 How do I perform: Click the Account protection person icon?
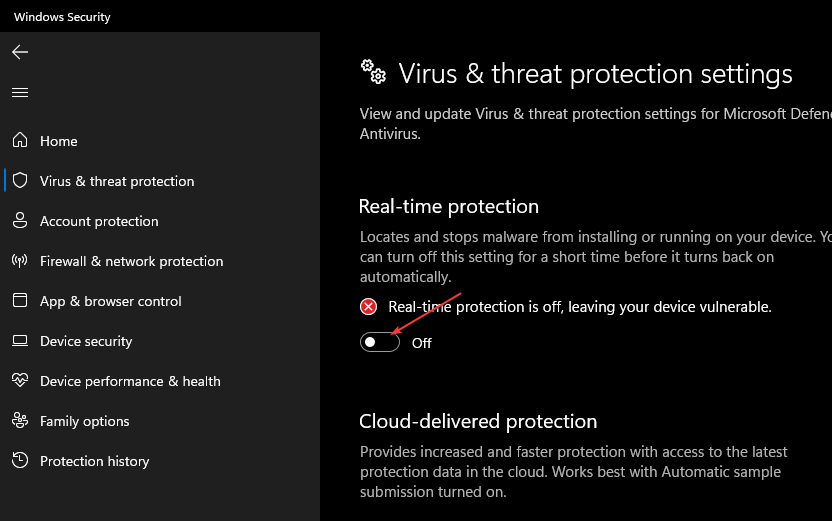click(x=20, y=221)
